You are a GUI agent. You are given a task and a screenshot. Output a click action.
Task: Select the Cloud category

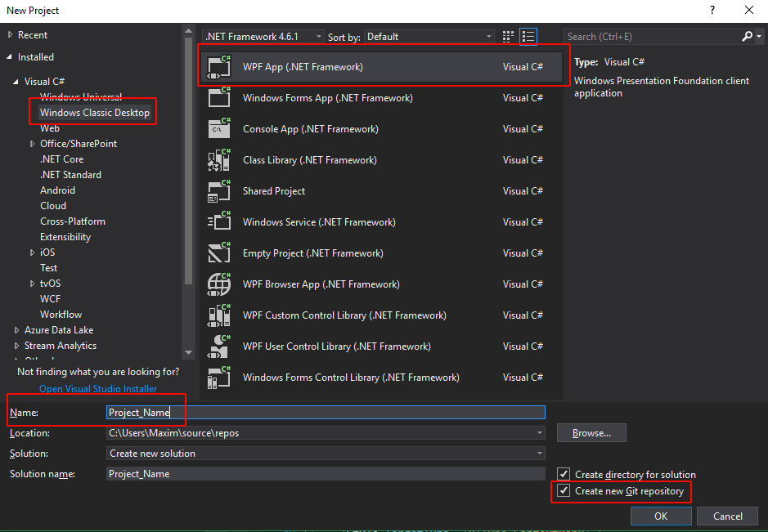[x=53, y=206]
